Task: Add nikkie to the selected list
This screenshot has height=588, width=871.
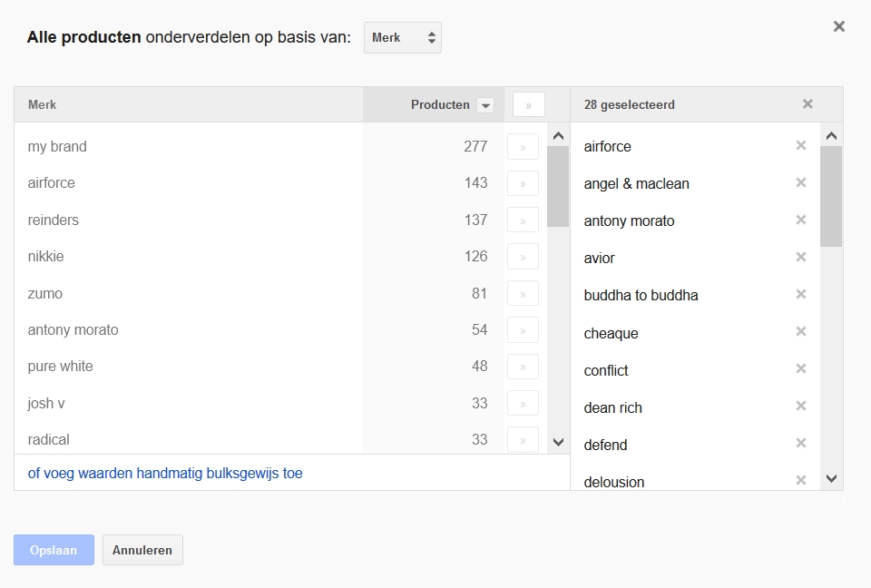Action: (523, 258)
